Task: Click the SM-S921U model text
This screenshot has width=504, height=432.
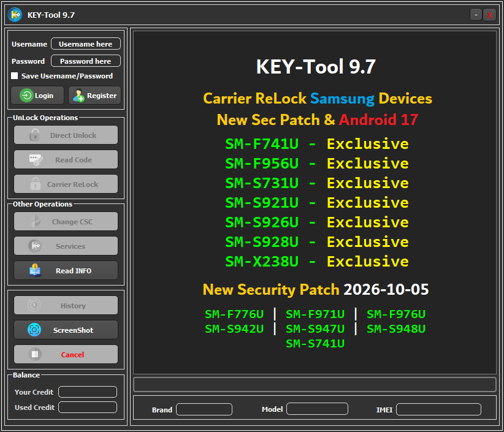Action: point(262,203)
